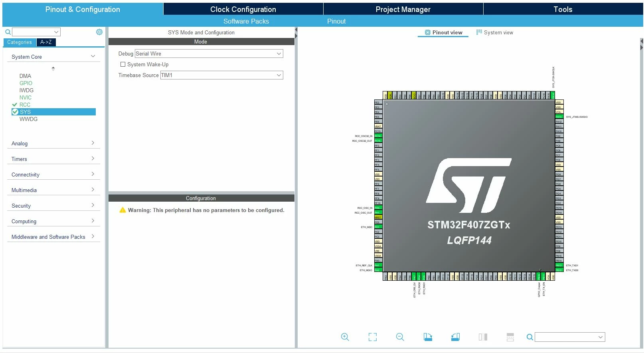Show the Categories list tab
Viewport: 644px width, 353px height.
[x=20, y=42]
